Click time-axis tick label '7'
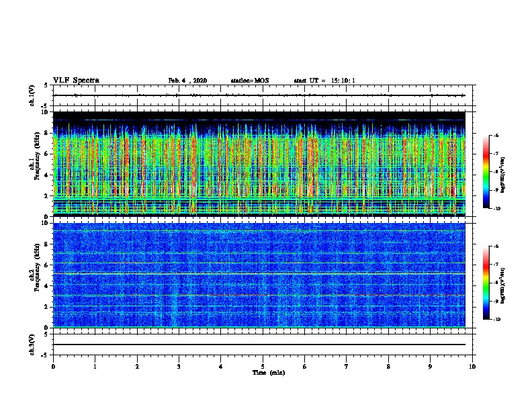 [347, 367]
